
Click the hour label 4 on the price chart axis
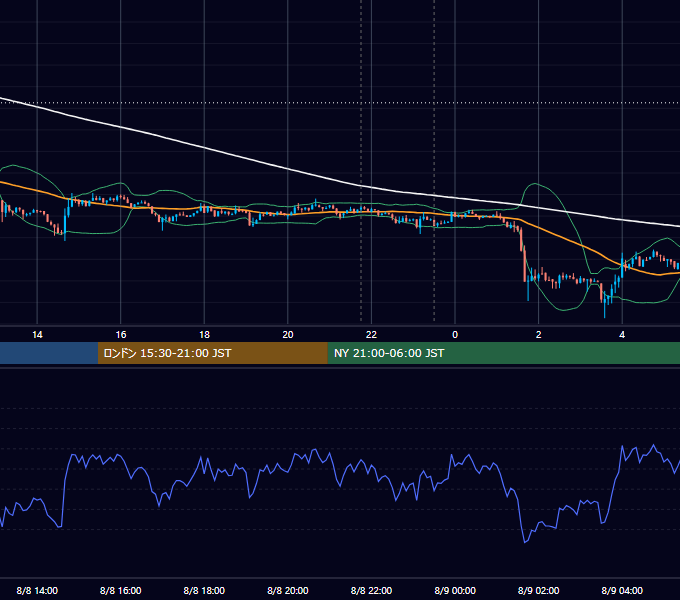point(622,335)
